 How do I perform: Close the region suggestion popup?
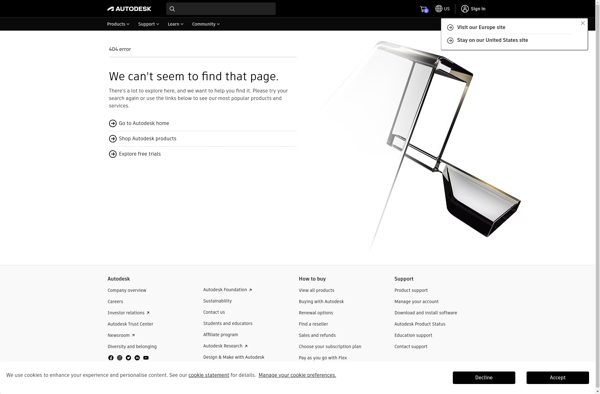click(x=582, y=23)
